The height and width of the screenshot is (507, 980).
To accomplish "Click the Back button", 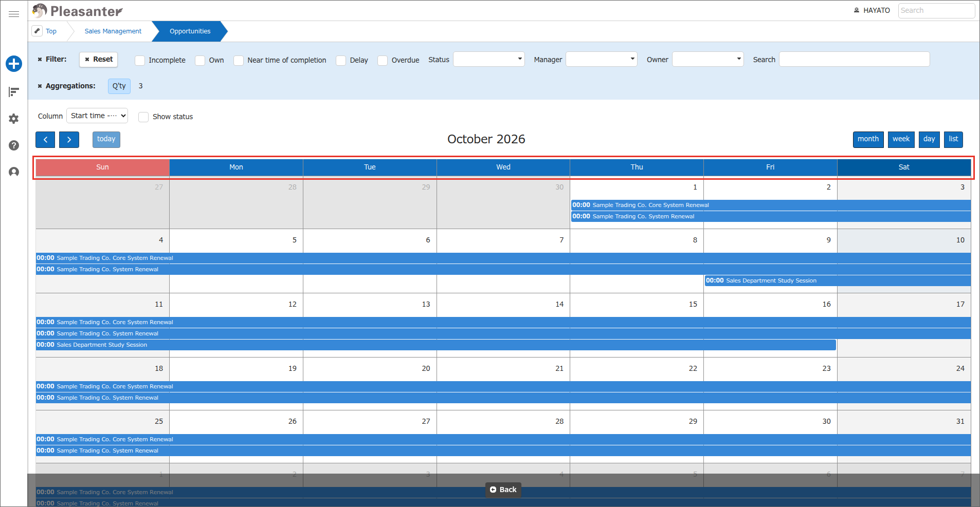I will [503, 490].
